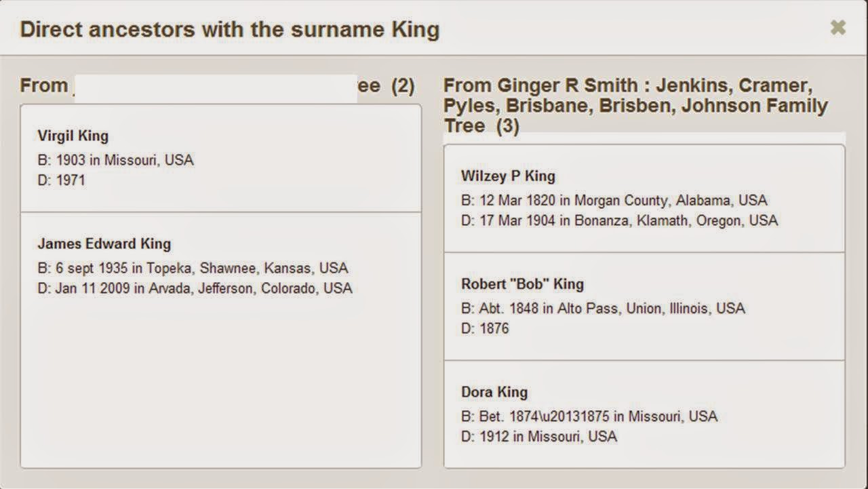The height and width of the screenshot is (489, 868).
Task: Click the Robert "Bob" King name link
Action: pos(522,283)
